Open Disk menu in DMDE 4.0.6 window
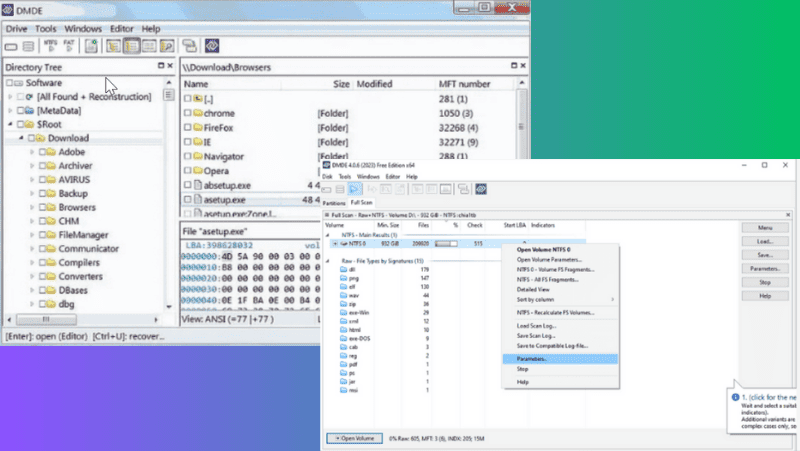This screenshot has width=800, height=451. coord(327,177)
